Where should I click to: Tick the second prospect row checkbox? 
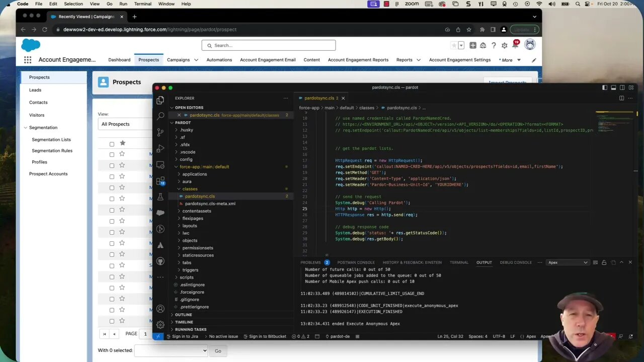[112, 165]
